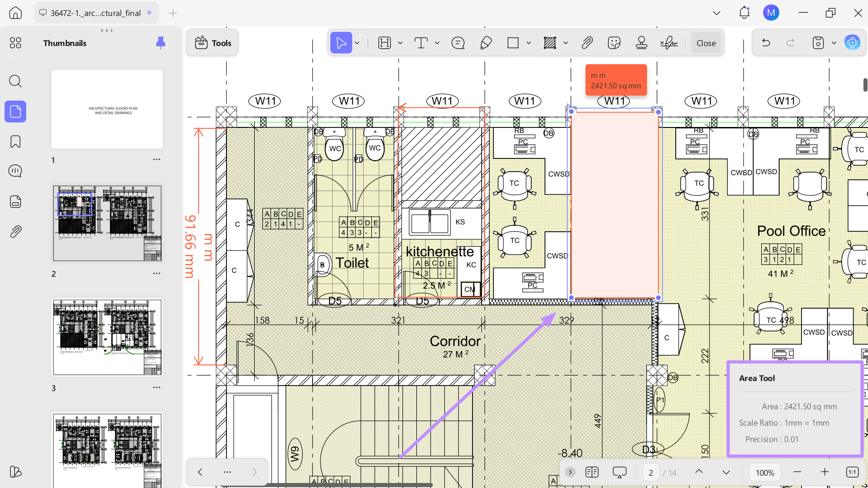Collapse the bottom page toolbar arrow
This screenshot has width=868, height=488.
(x=570, y=472)
